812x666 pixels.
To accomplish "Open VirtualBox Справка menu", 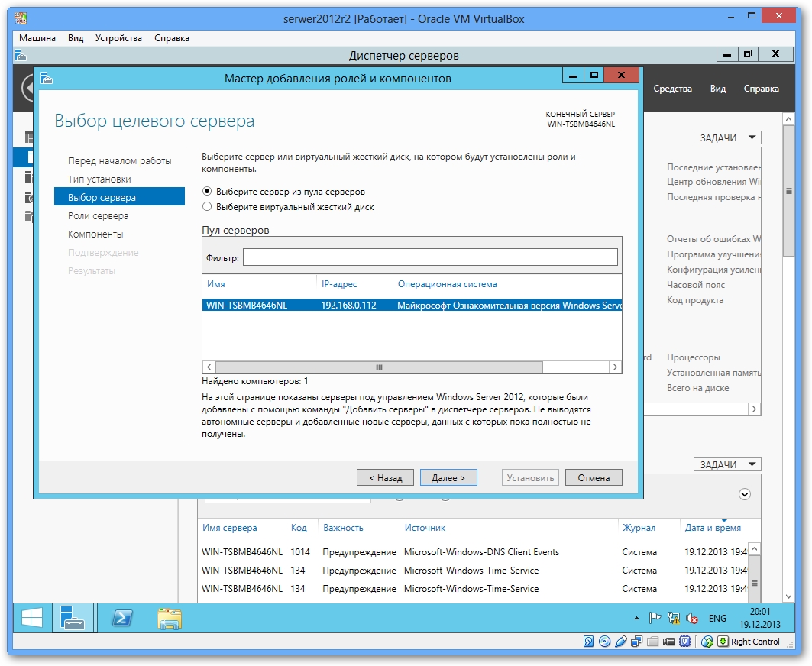I will click(x=172, y=37).
